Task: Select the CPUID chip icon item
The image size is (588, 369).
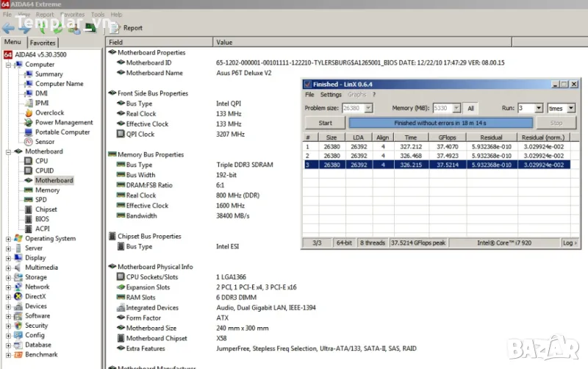Action: (29, 171)
